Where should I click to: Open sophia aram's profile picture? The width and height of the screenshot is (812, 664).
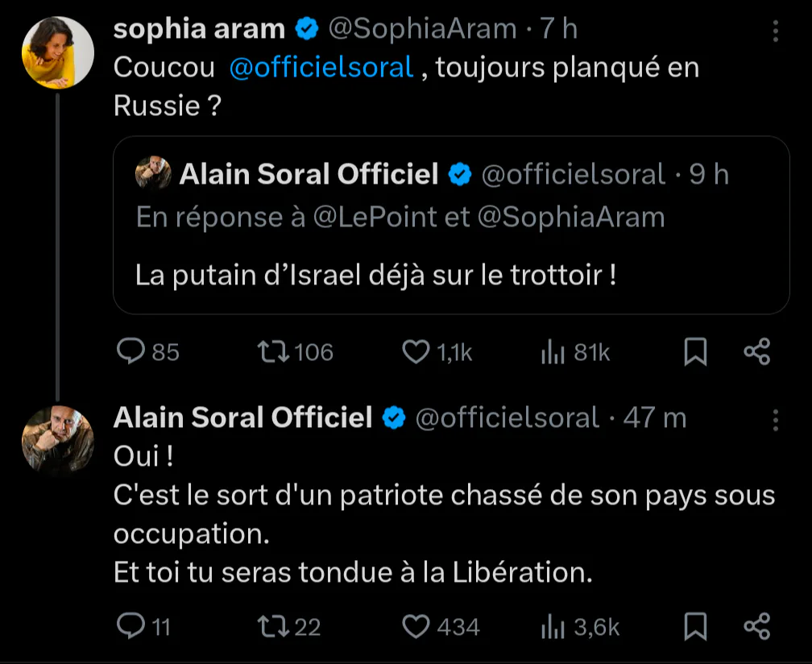tap(57, 52)
